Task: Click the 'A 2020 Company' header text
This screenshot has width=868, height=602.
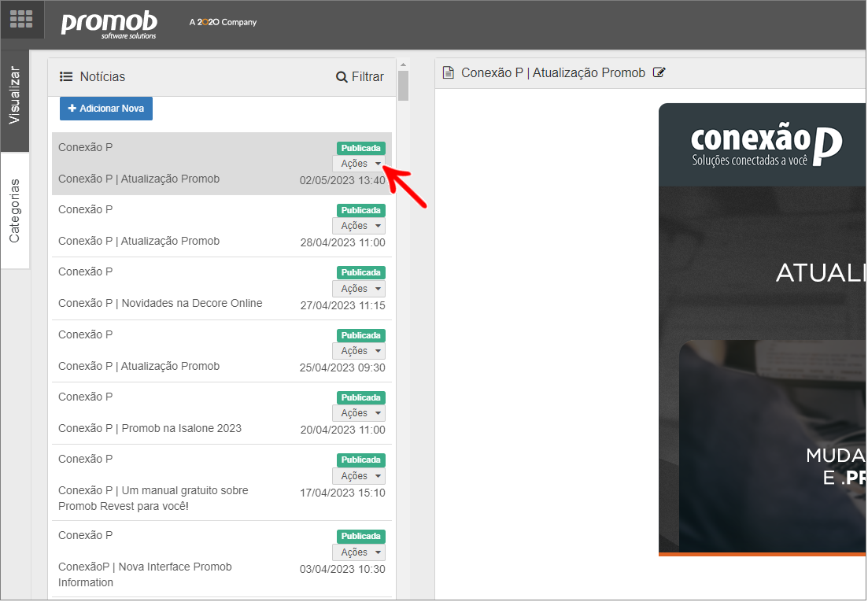Action: (x=223, y=22)
